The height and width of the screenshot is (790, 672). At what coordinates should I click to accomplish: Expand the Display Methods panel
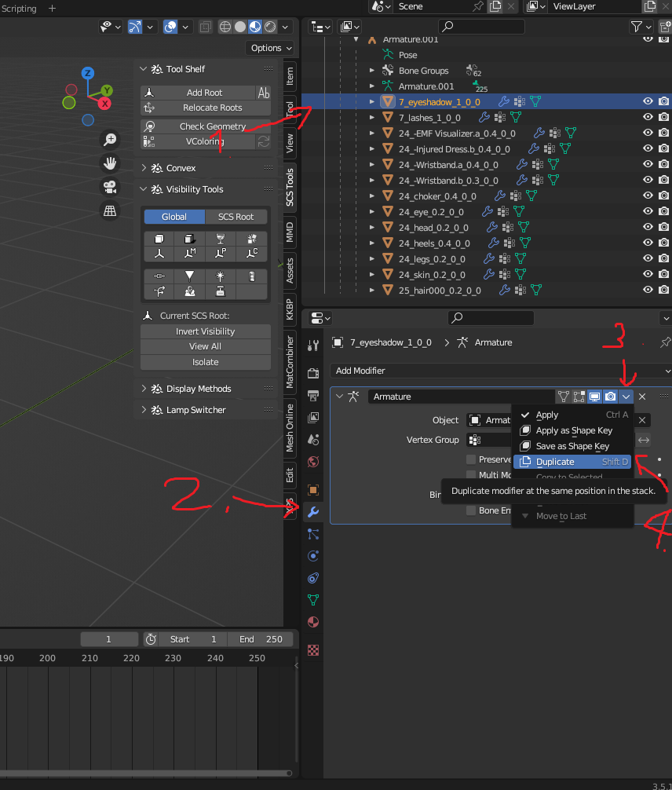pos(144,389)
